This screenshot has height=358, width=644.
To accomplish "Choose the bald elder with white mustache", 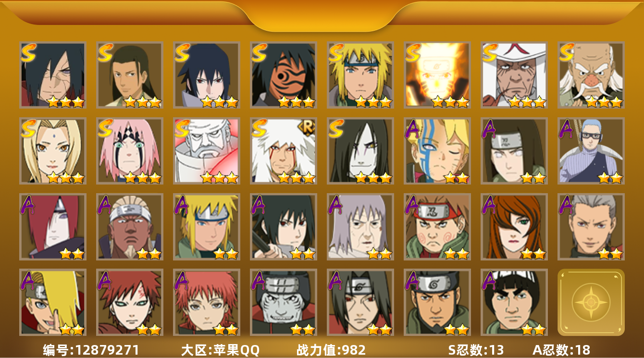I will tap(591, 75).
